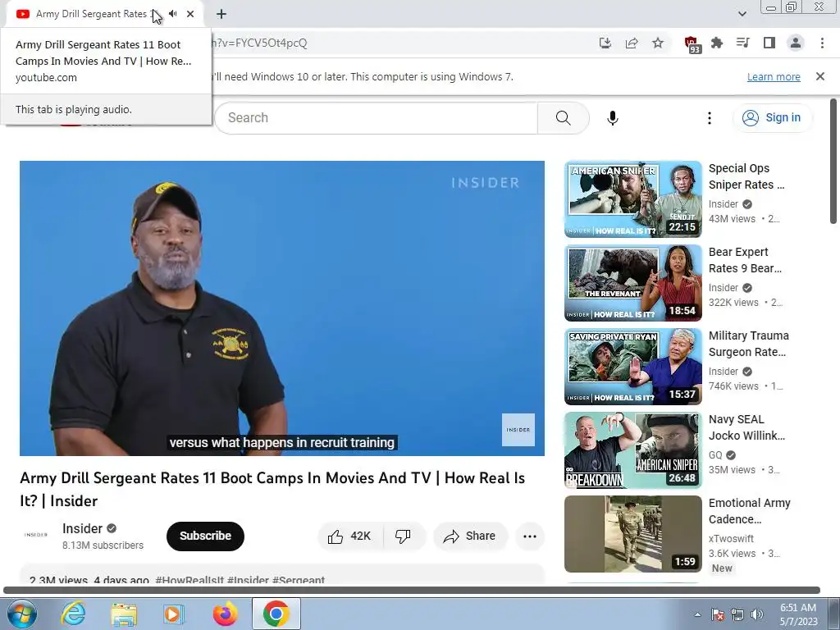This screenshot has width=840, height=630.
Task: Click the horizontal page scrollbar
Action: pyautogui.click(x=412, y=590)
